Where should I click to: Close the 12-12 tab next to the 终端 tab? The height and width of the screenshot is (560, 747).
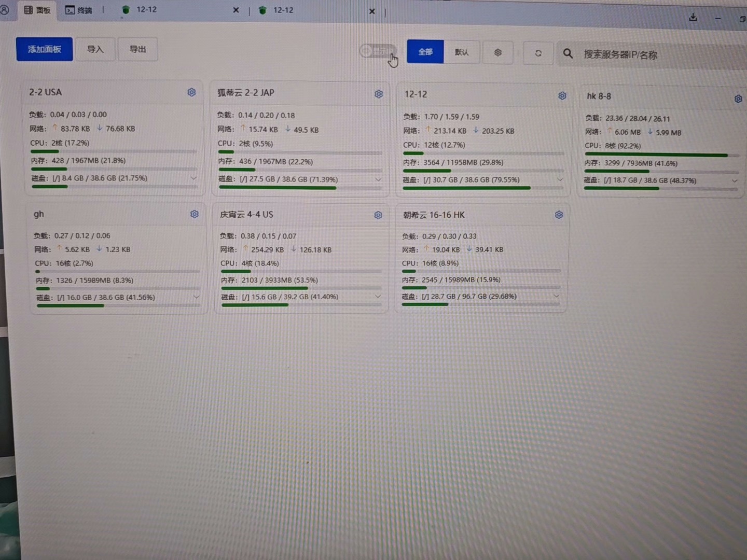pyautogui.click(x=236, y=10)
